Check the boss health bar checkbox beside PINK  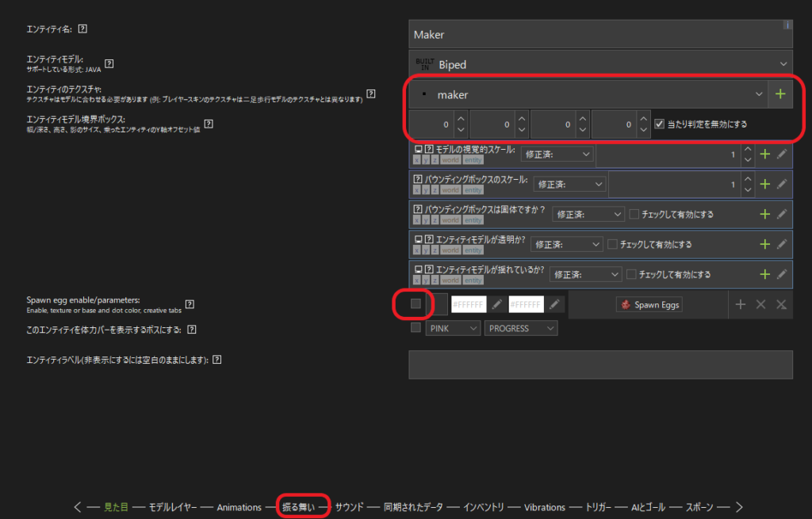tap(416, 328)
